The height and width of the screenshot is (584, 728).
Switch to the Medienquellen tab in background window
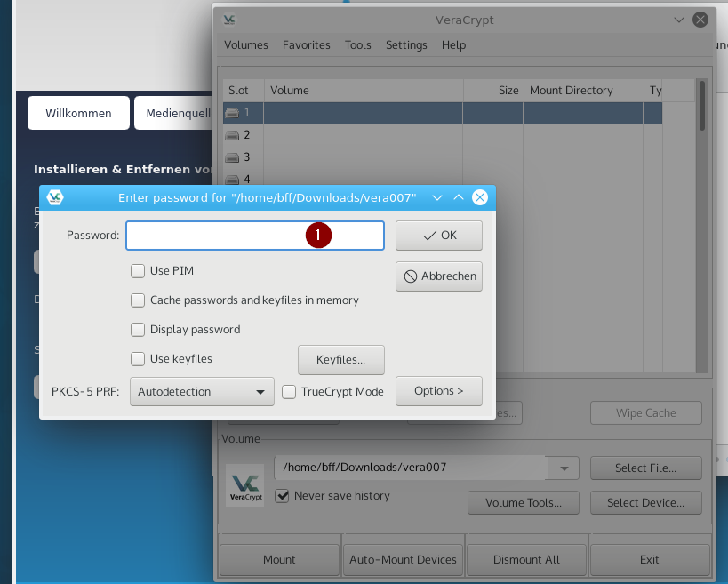coord(173,113)
